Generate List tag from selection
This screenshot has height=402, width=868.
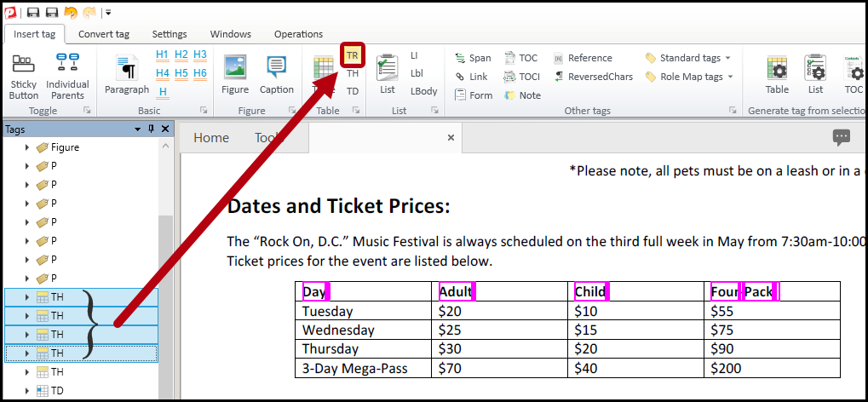click(x=815, y=75)
